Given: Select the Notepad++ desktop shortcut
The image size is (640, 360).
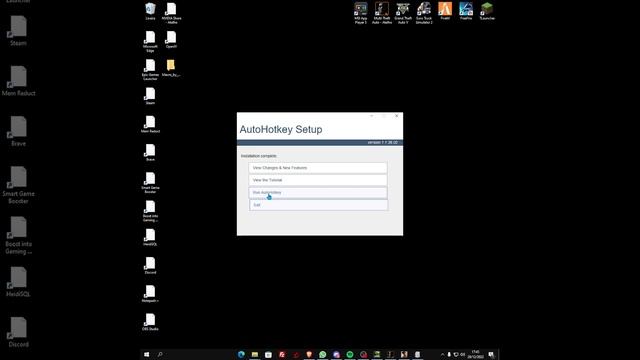Looking at the screenshot, I should [150, 294].
